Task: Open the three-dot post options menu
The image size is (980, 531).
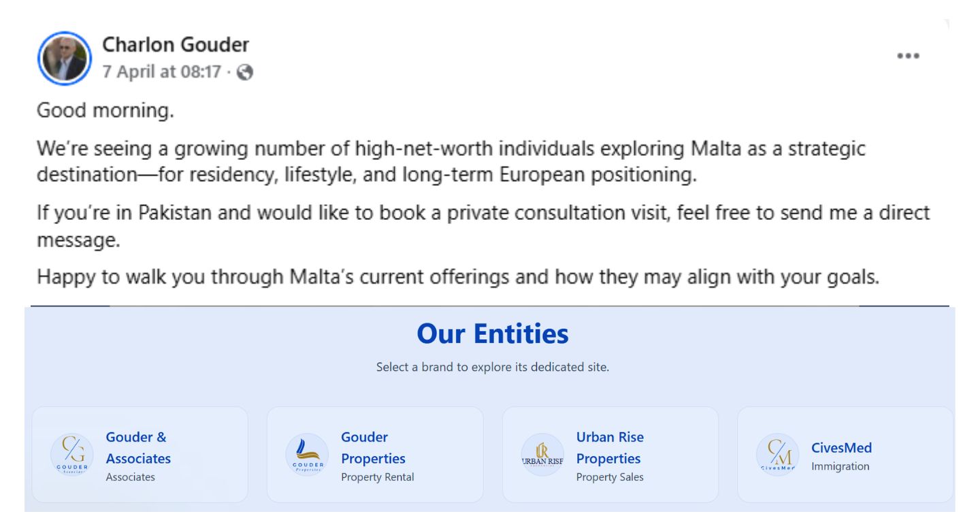Action: (908, 57)
